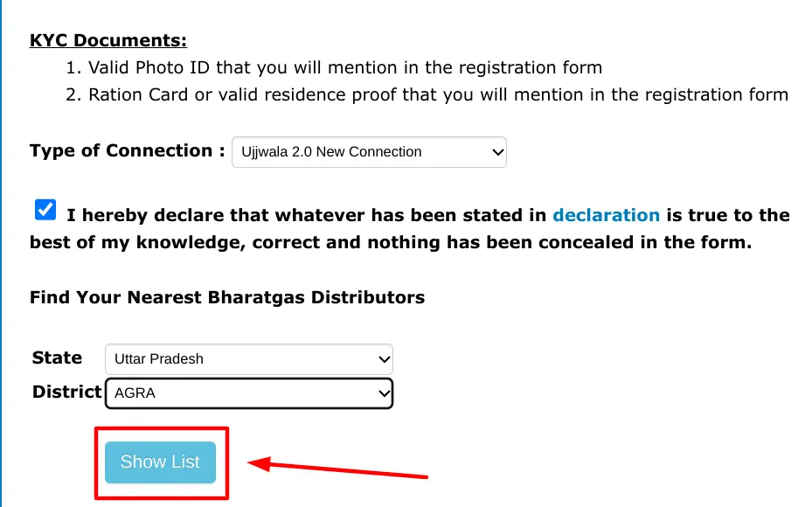Click the District field label
Viewport: 812px width, 507px height.
pyautogui.click(x=66, y=392)
